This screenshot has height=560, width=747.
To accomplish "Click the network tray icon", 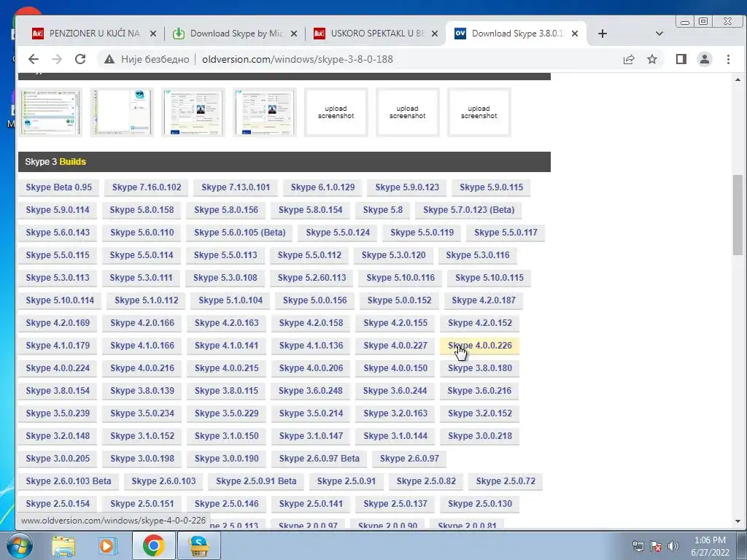I will coord(638,546).
